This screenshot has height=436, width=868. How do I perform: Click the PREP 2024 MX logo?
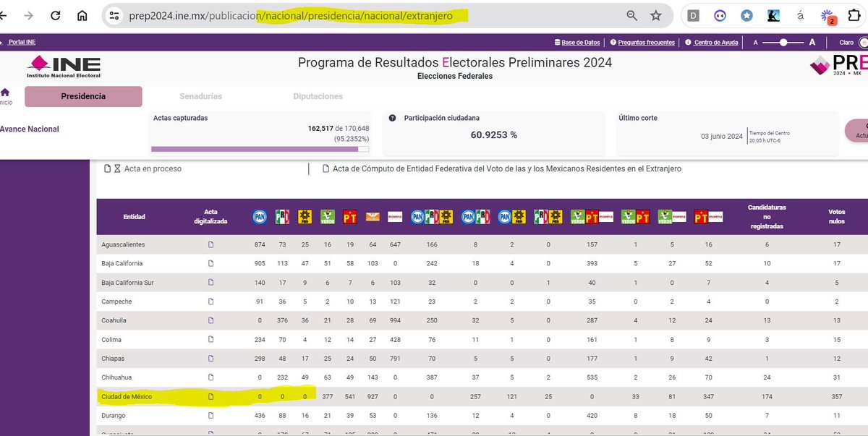pos(839,66)
